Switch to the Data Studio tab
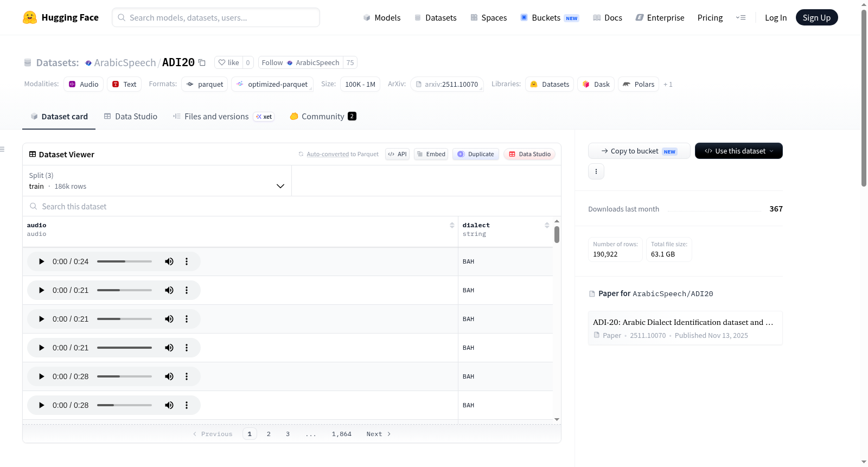This screenshot has height=467, width=868. 131,117
